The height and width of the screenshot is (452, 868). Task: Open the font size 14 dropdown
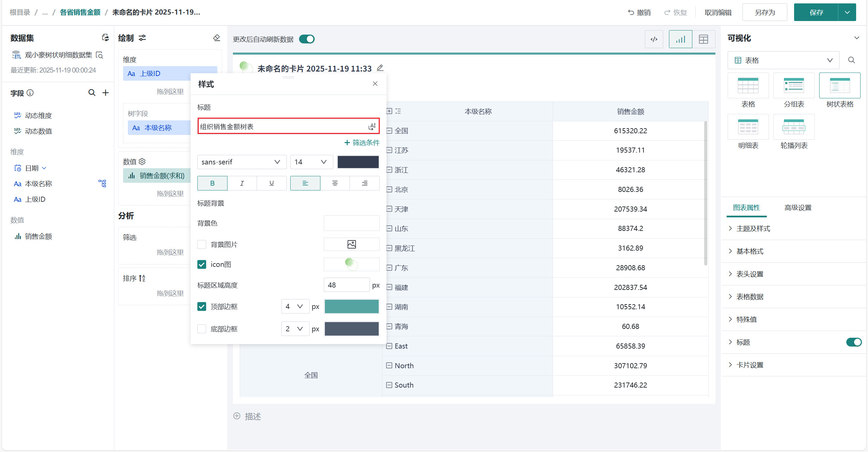click(311, 162)
